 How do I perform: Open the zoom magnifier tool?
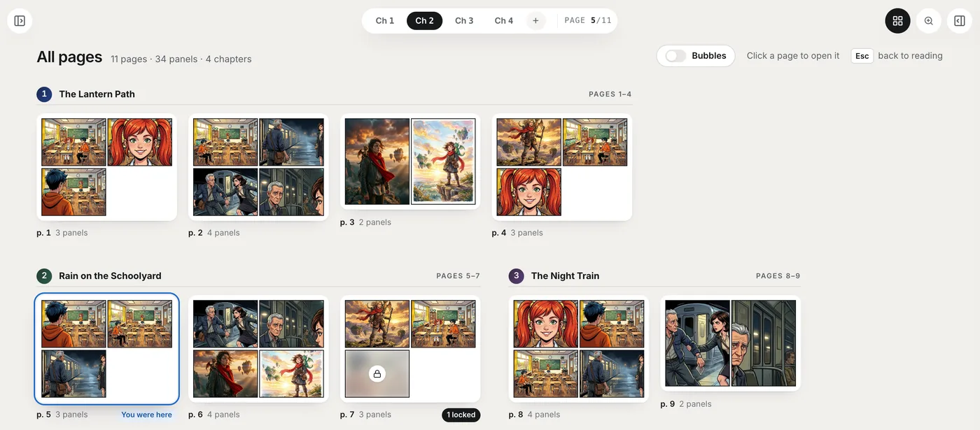click(x=929, y=21)
